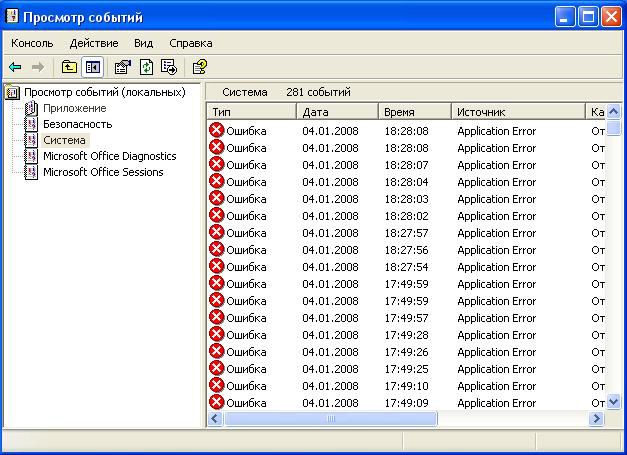The width and height of the screenshot is (627, 455).
Task: Select Microsoft Office Sessions log
Action: click(x=103, y=172)
